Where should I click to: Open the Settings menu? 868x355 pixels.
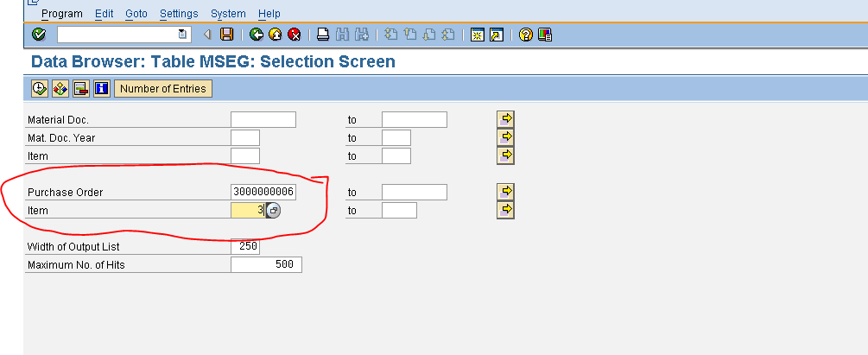179,13
